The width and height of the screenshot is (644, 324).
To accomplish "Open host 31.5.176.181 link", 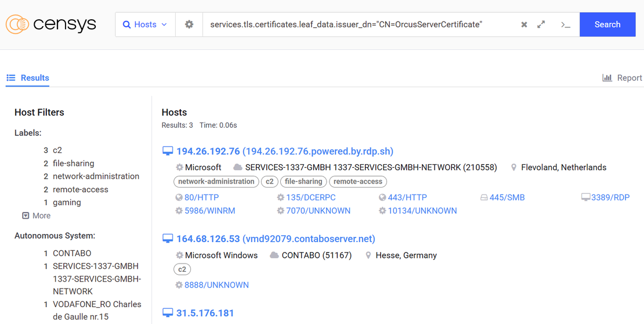I will 205,313.
